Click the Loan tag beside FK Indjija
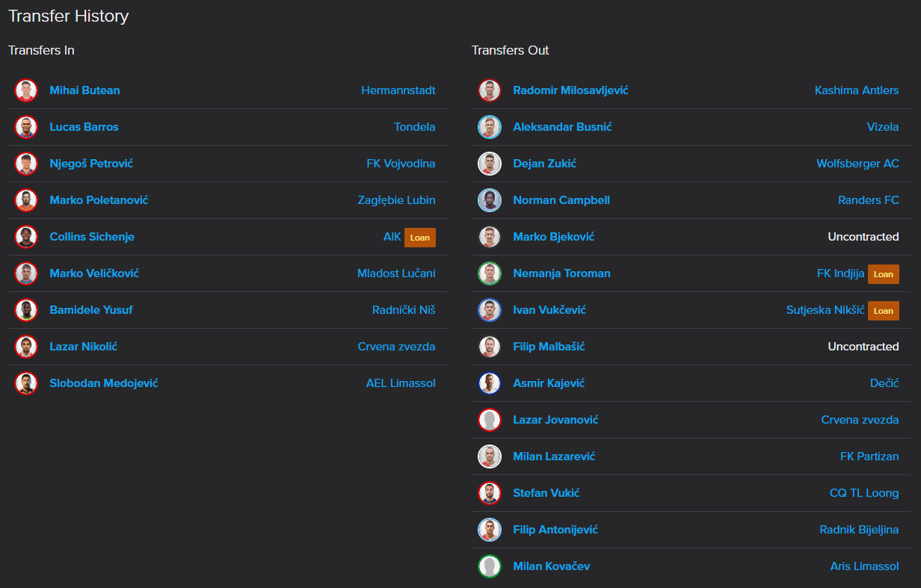 tap(884, 274)
